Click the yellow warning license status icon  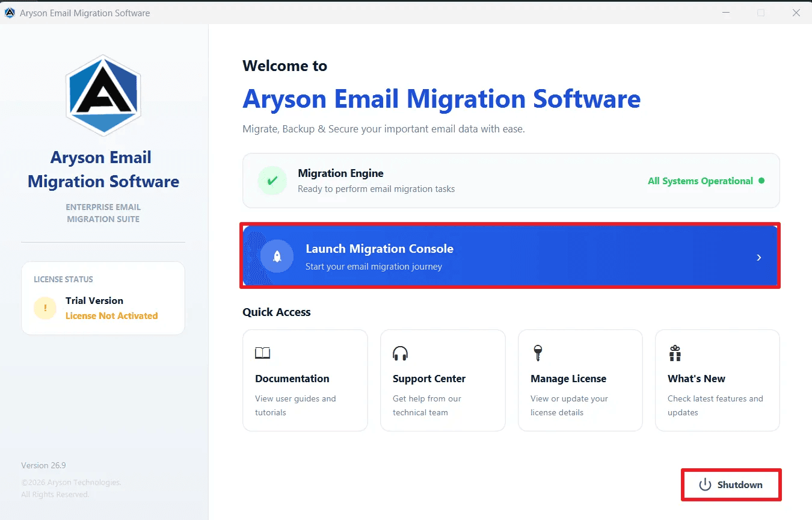pyautogui.click(x=45, y=308)
